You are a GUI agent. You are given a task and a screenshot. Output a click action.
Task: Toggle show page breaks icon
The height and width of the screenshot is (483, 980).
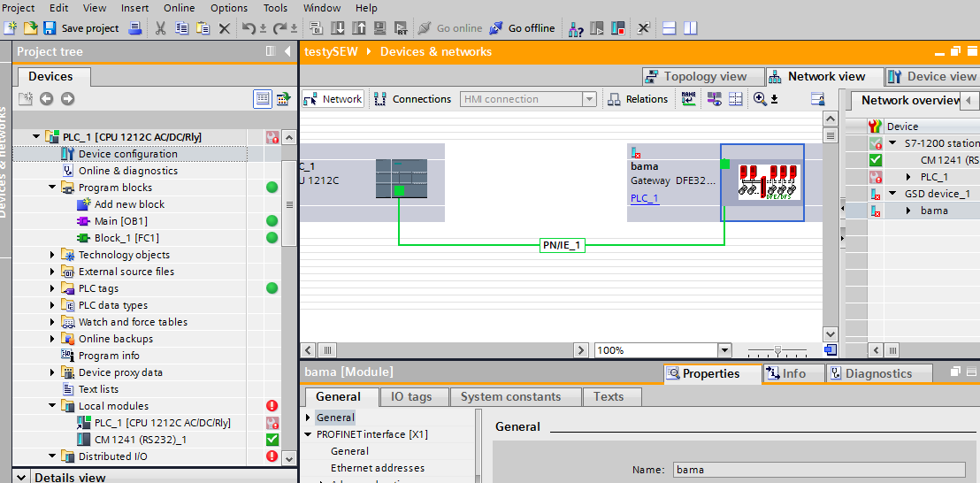[736, 98]
